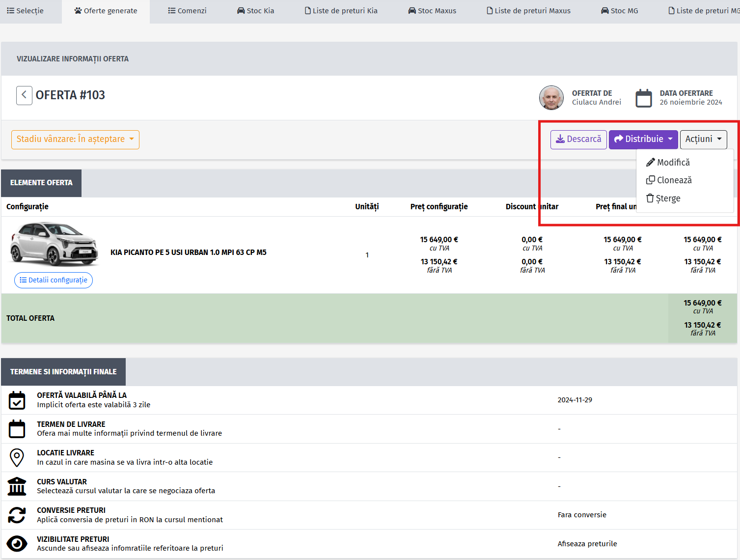Open the Stadiu vânzare: În așteptare dropdown

coord(75,140)
